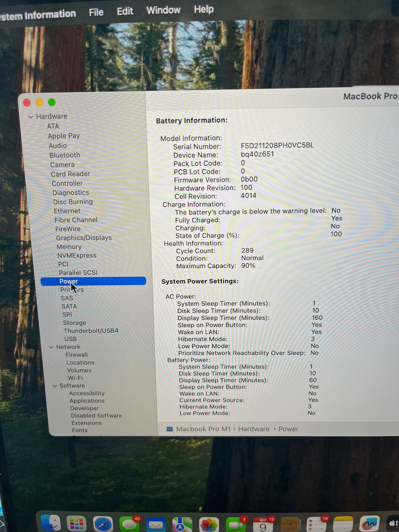This screenshot has width=399, height=532.
Task: Open the System Information app menu
Action: click(38, 15)
